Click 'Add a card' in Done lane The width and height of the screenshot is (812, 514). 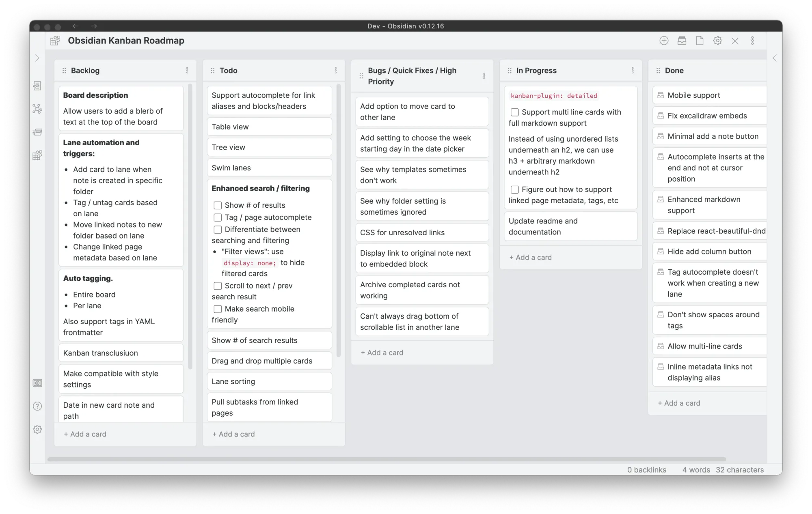point(679,403)
